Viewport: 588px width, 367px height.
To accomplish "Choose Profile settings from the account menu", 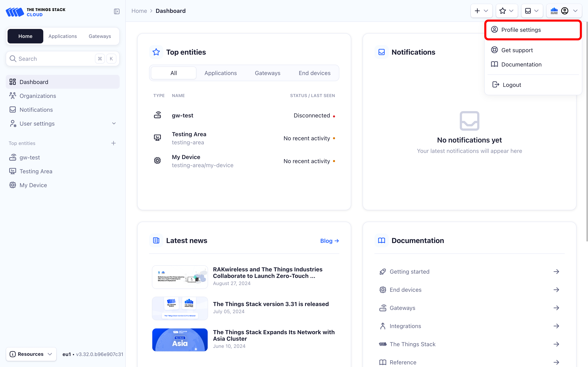I will click(x=521, y=30).
